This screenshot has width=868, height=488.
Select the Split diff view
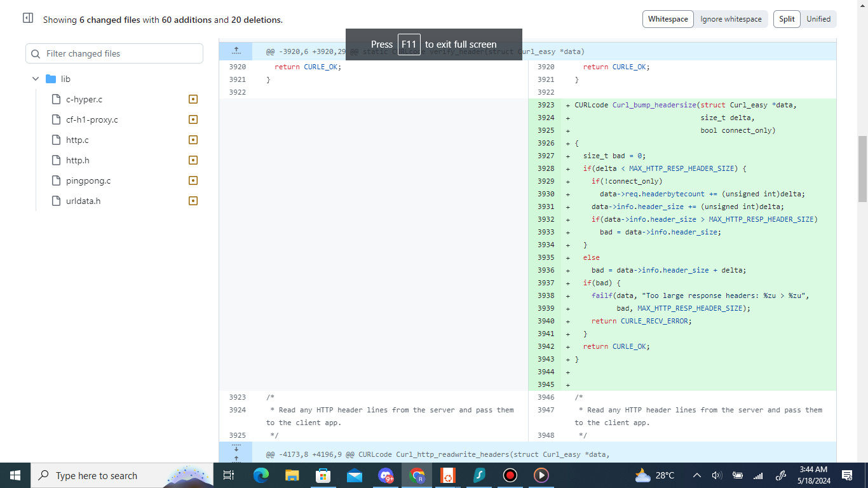[787, 19]
